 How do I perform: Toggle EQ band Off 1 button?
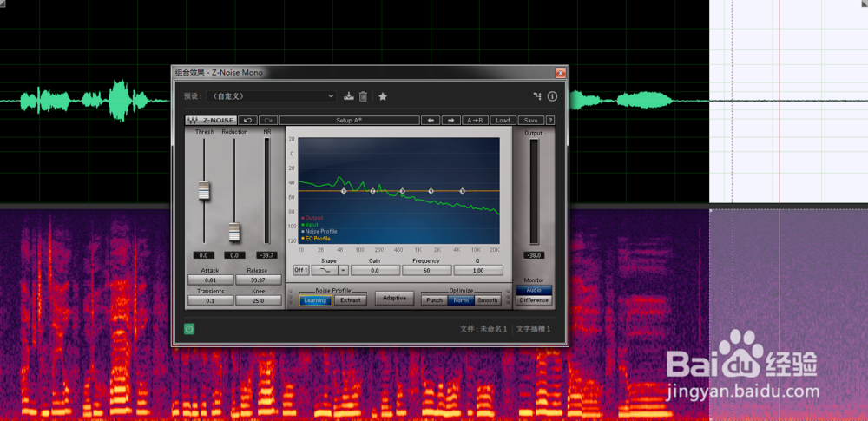(x=301, y=270)
